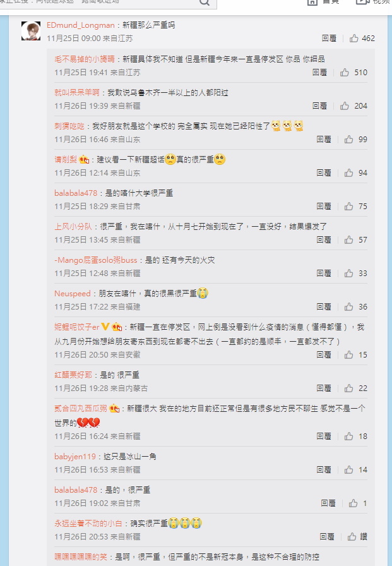Image resolution: width=392 pixels, height=566 pixels.
Task: Visit Neuspeed's profile link
Action: [x=72, y=294]
